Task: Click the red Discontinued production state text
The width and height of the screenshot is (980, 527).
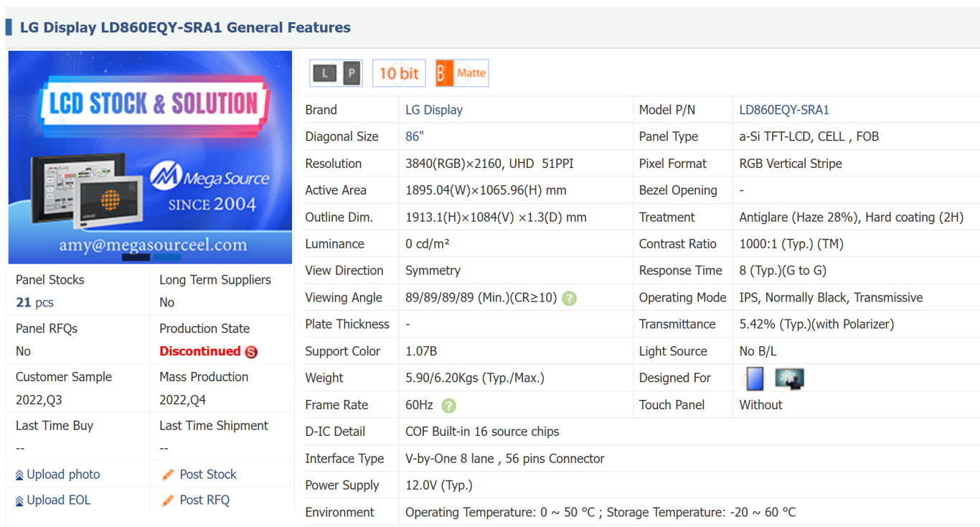Action: pyautogui.click(x=199, y=351)
